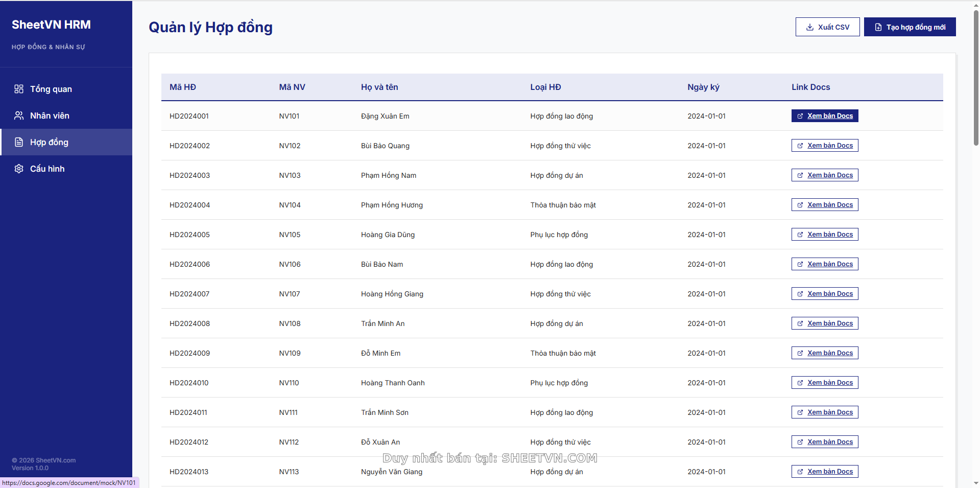Click the document icon on Tạo hợp đồng mới
The width and height of the screenshot is (980, 488).
878,27
